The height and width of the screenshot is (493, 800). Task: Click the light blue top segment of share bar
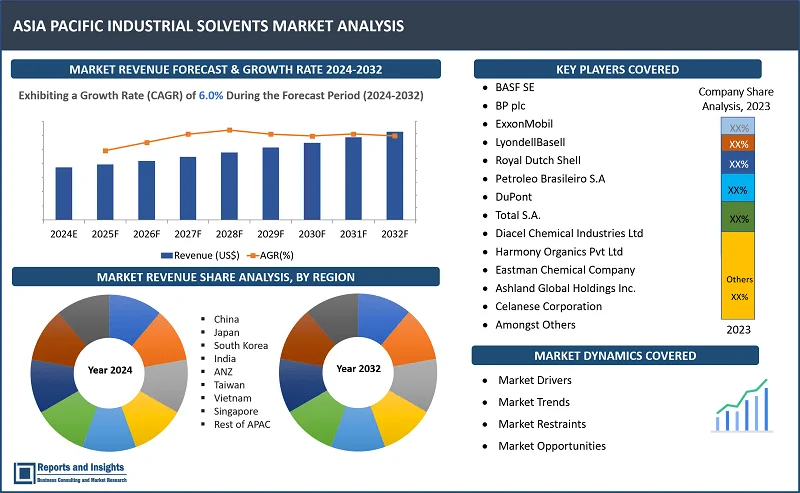tap(738, 127)
